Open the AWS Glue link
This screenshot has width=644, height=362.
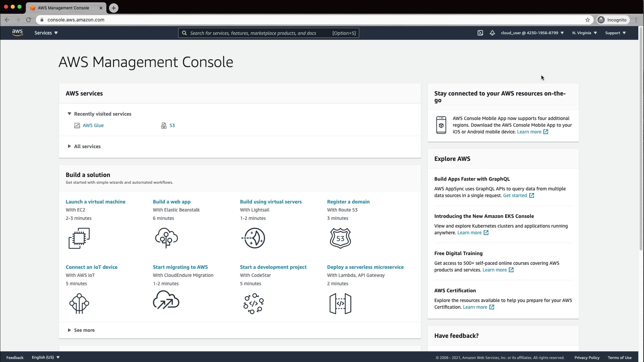(93, 125)
